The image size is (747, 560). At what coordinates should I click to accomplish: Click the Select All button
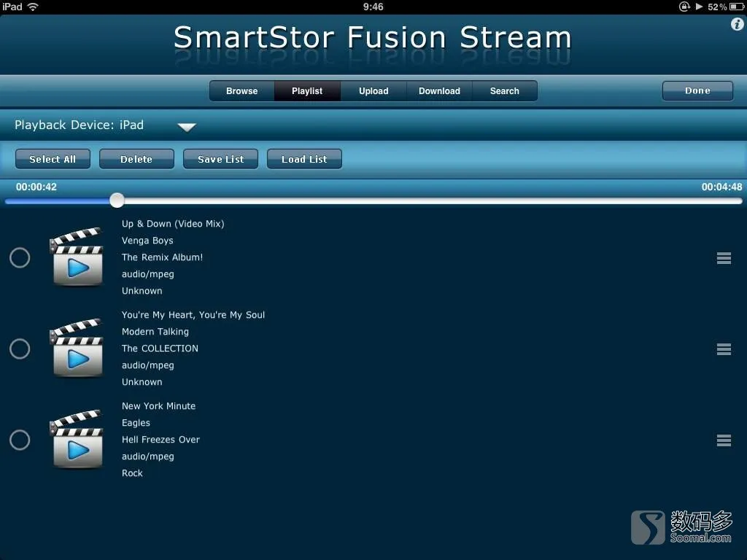click(53, 159)
